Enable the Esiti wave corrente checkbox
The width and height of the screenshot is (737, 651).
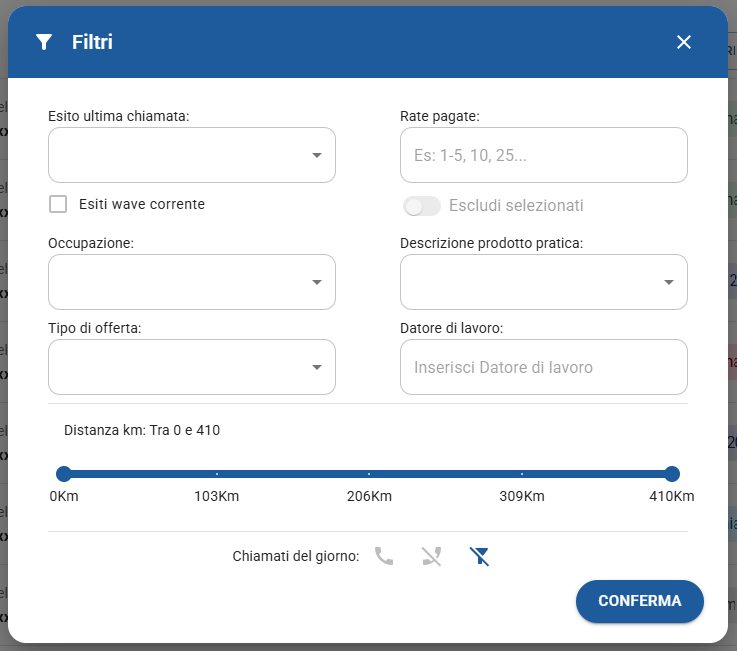[x=59, y=204]
